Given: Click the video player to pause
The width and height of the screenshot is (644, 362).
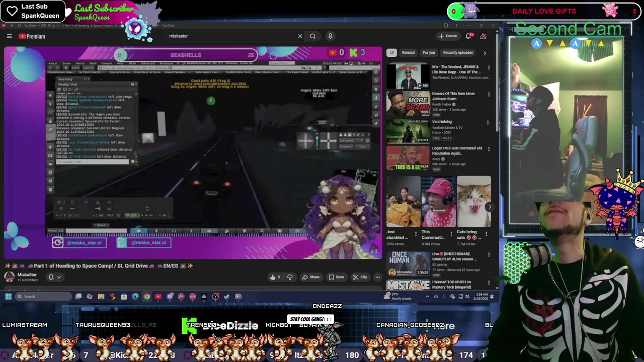Looking at the screenshot, I should tap(193, 152).
